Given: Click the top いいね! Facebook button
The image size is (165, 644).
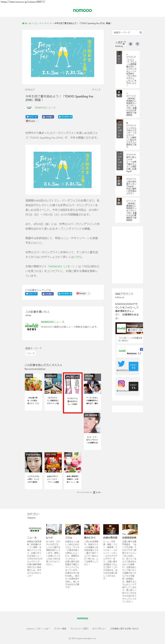Looking at the screenshot, I should pyautogui.click(x=48, y=117).
